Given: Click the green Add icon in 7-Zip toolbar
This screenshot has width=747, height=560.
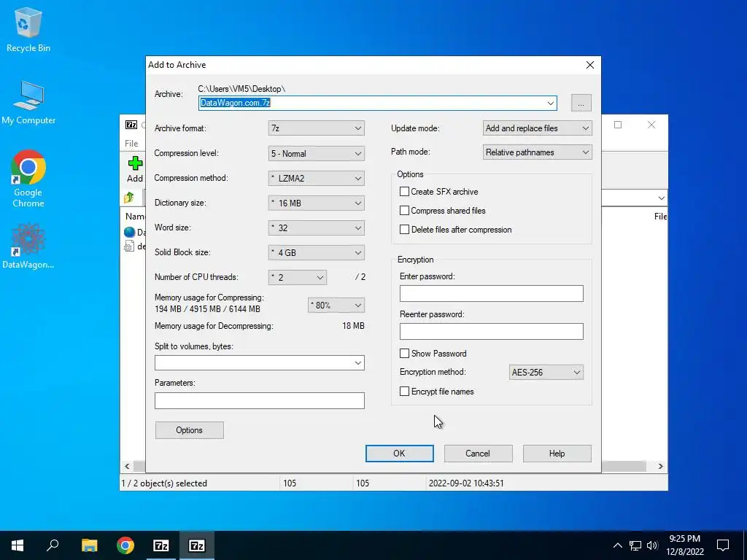Looking at the screenshot, I should click(x=135, y=164).
